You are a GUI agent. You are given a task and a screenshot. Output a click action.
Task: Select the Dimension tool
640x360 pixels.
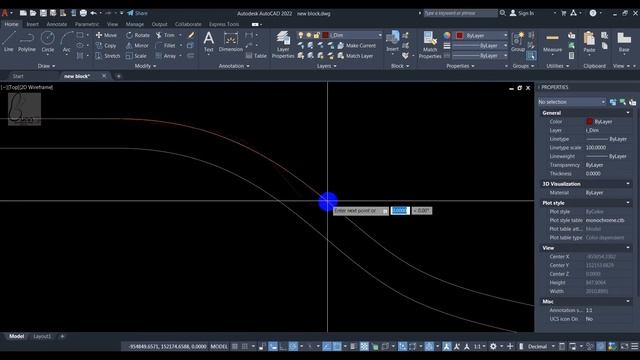point(231,42)
